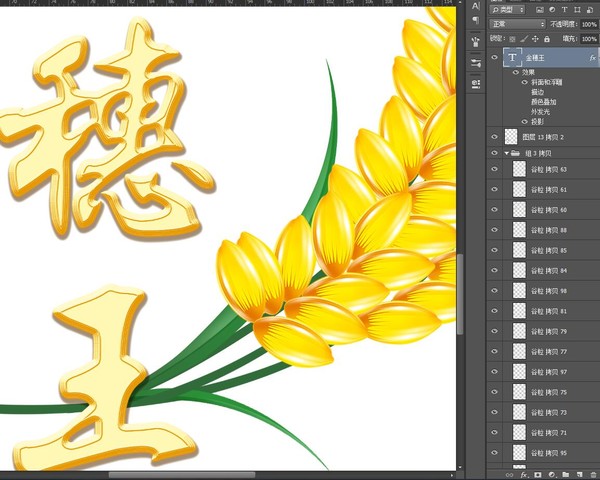Open the 正常 blend mode dropdown
Screen dimensions: 600x480
click(x=517, y=24)
